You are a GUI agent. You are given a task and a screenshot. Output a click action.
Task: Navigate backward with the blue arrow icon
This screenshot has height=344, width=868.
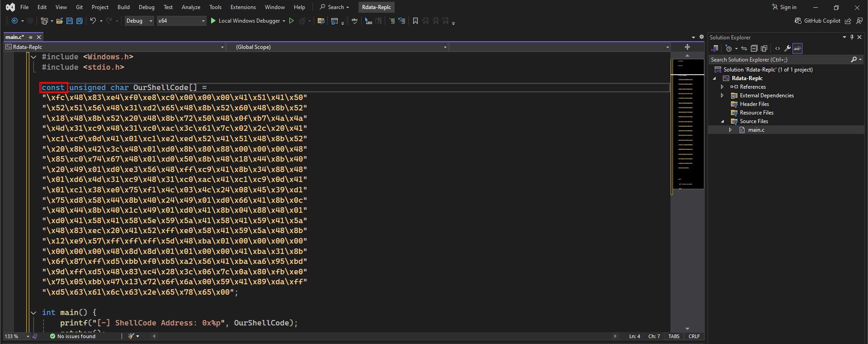point(14,21)
